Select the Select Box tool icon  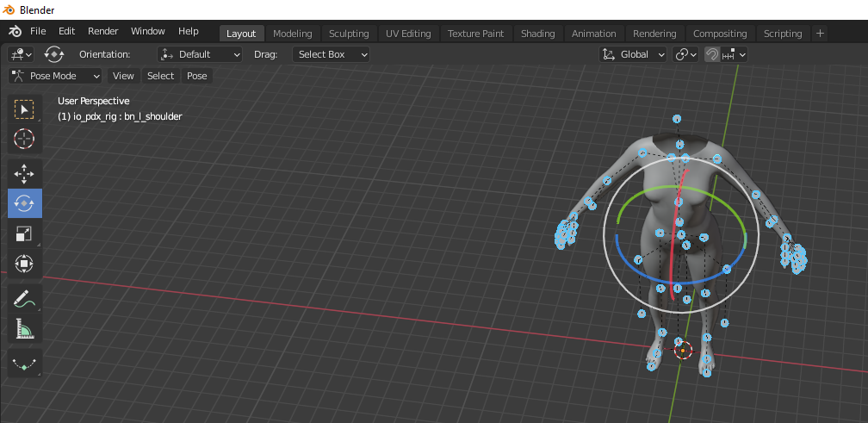point(24,109)
